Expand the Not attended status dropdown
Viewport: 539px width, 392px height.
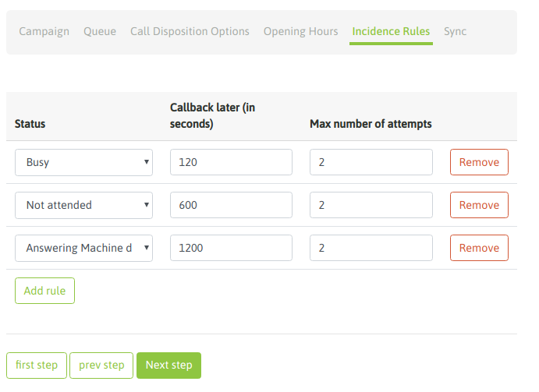(83, 205)
